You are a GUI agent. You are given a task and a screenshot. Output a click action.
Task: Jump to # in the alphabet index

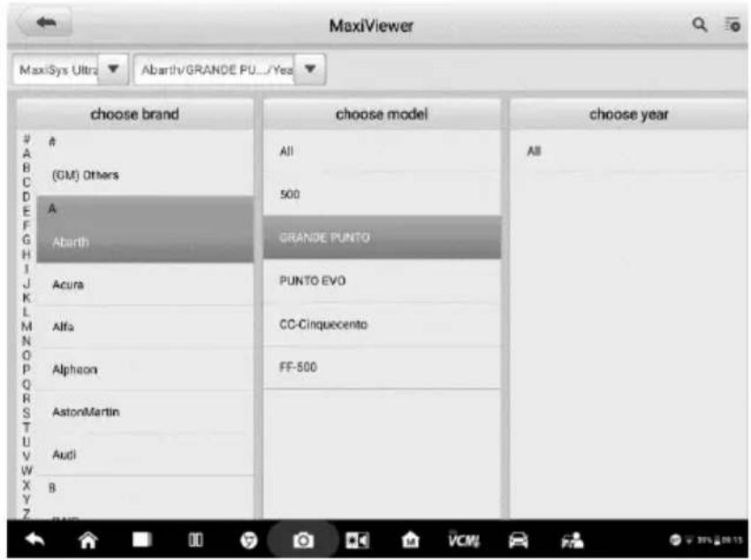click(x=27, y=140)
